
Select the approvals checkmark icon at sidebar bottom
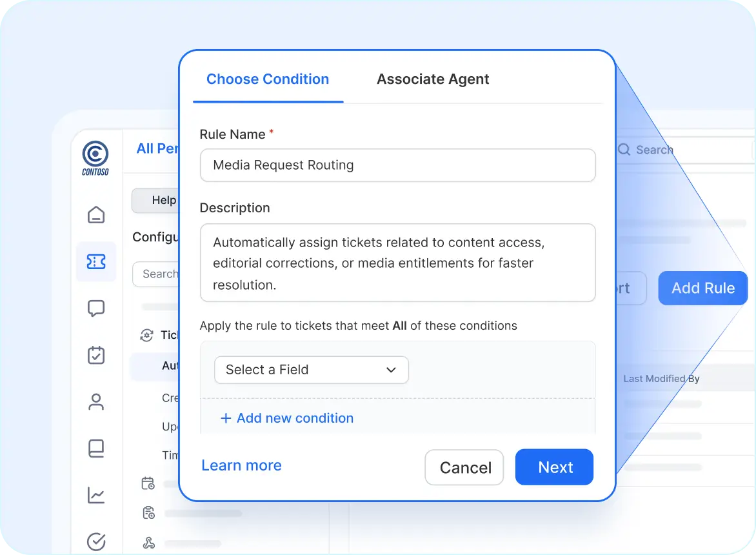[96, 541]
